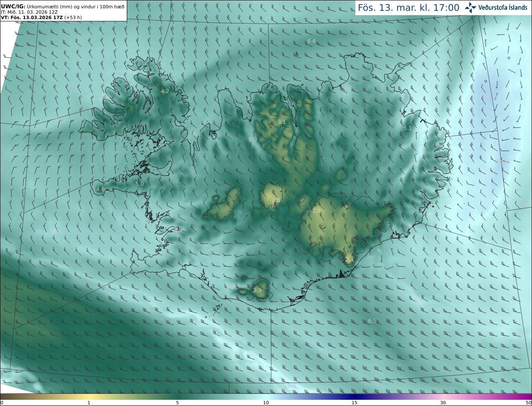Viewport: 532px width, 406px height.
Task: Click the Veðurstofa Íslands logo icon
Action: 471,7
